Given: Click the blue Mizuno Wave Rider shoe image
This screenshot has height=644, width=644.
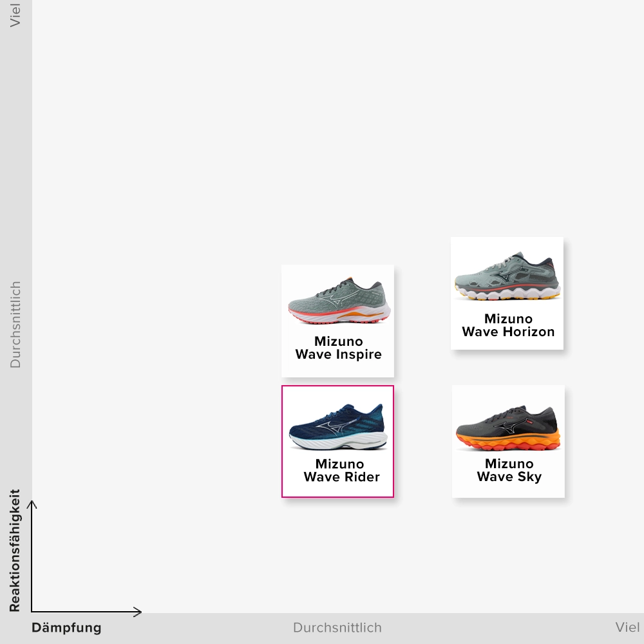Looking at the screenshot, I should coord(338,427).
